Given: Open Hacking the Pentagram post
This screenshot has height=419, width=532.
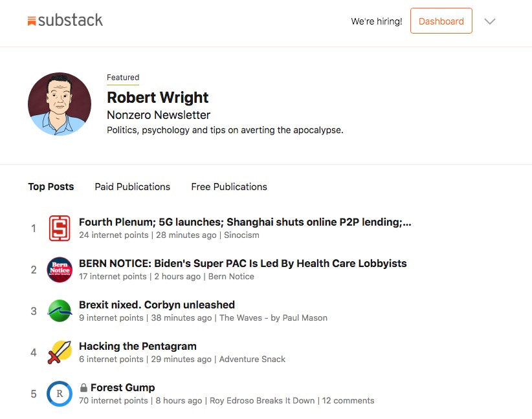Looking at the screenshot, I should point(138,346).
